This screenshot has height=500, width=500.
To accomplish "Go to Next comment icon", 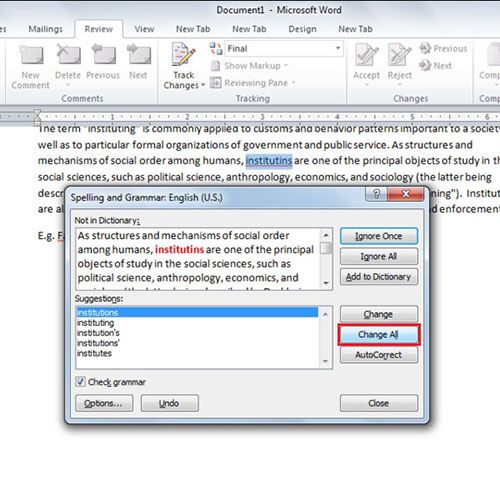I will pyautogui.click(x=139, y=54).
